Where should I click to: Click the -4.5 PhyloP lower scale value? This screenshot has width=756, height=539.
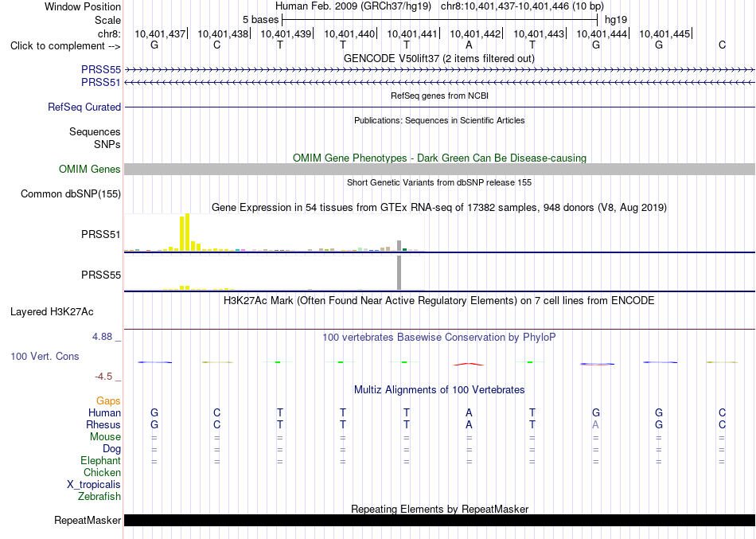click(103, 377)
